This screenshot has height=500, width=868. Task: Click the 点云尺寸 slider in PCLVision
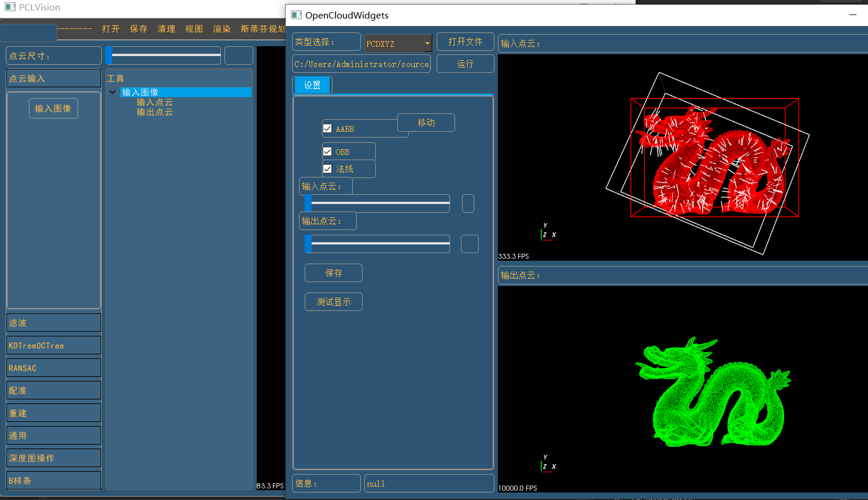pyautogui.click(x=163, y=55)
